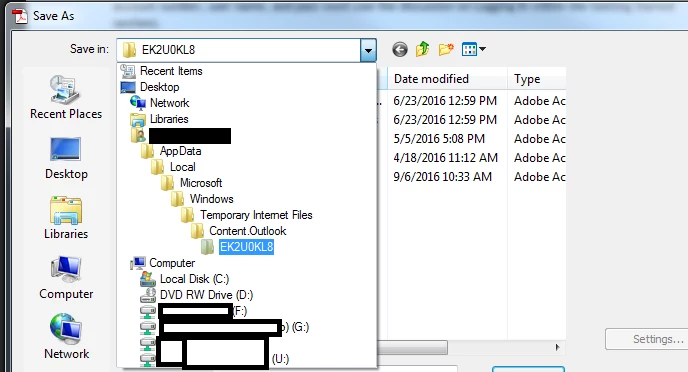The height and width of the screenshot is (372, 688).
Task: Select the network drive (U:)
Action: click(215, 359)
